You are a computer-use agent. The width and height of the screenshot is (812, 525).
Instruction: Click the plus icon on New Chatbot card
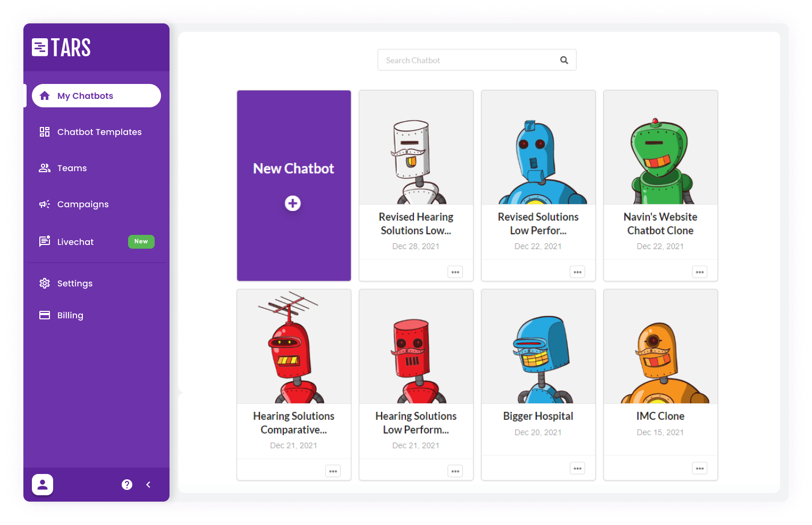293,204
